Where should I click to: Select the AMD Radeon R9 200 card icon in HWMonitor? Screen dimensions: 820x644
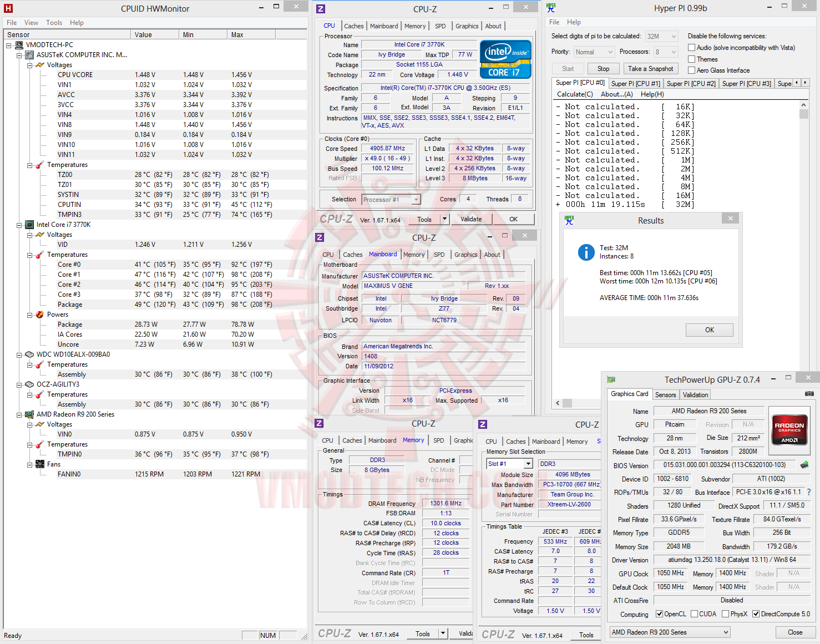point(29,414)
